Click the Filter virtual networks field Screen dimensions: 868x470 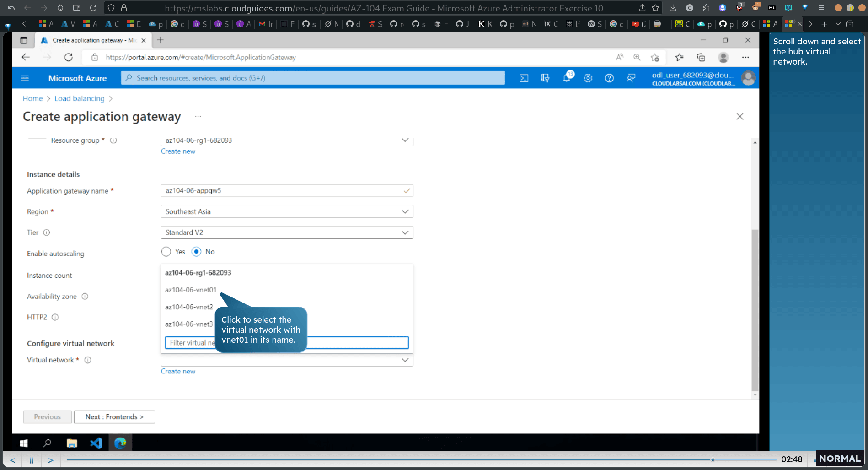(x=287, y=343)
